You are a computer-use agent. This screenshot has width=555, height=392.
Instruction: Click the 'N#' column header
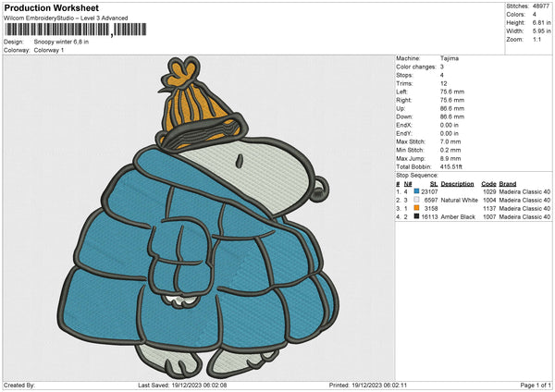tap(408, 184)
